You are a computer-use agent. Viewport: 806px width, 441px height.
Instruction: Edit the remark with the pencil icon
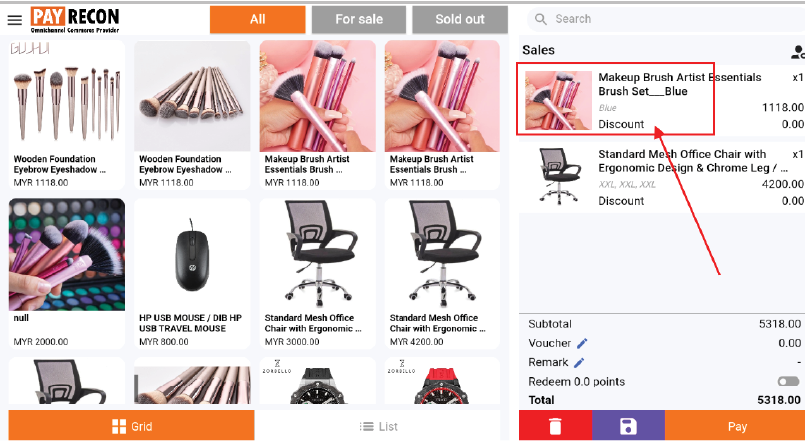click(579, 362)
